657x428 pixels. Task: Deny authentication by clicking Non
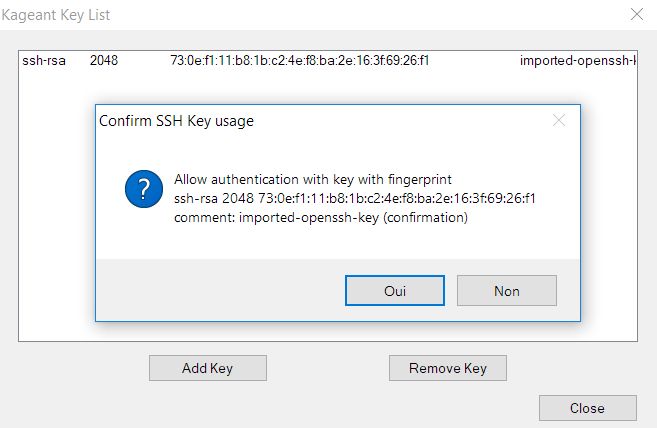506,291
